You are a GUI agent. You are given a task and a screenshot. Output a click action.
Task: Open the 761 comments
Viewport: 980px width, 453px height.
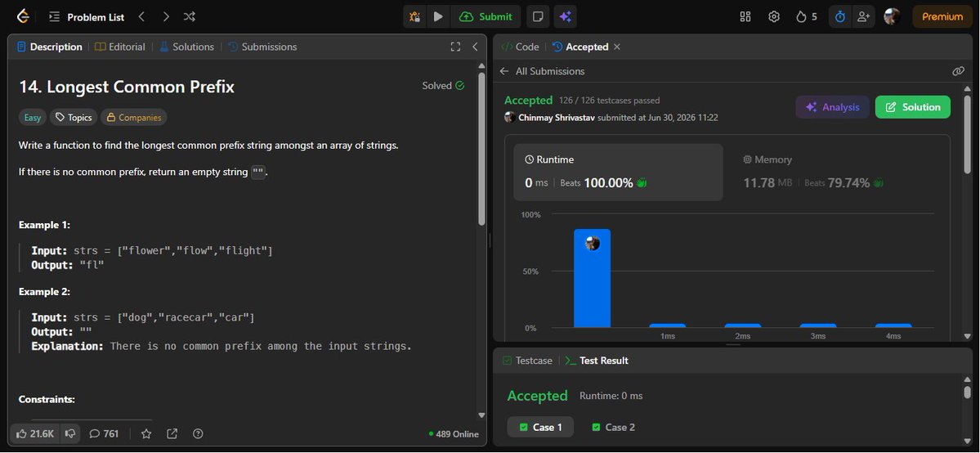104,433
